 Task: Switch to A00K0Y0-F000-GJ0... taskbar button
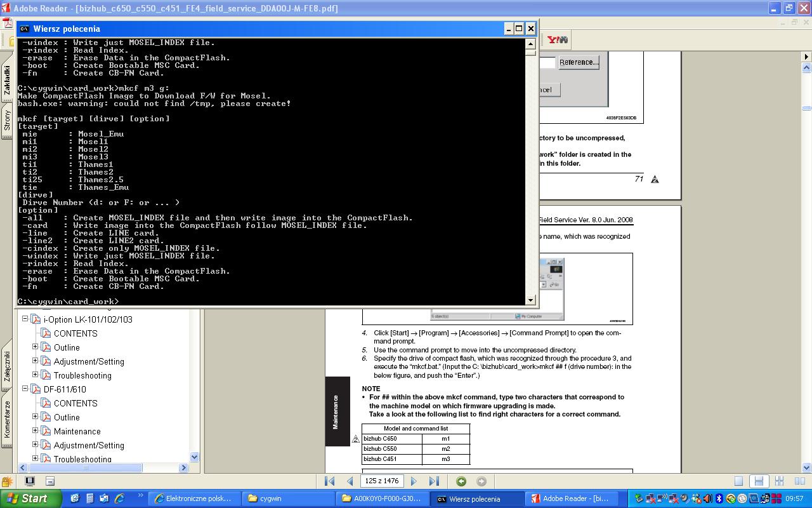[x=383, y=498]
